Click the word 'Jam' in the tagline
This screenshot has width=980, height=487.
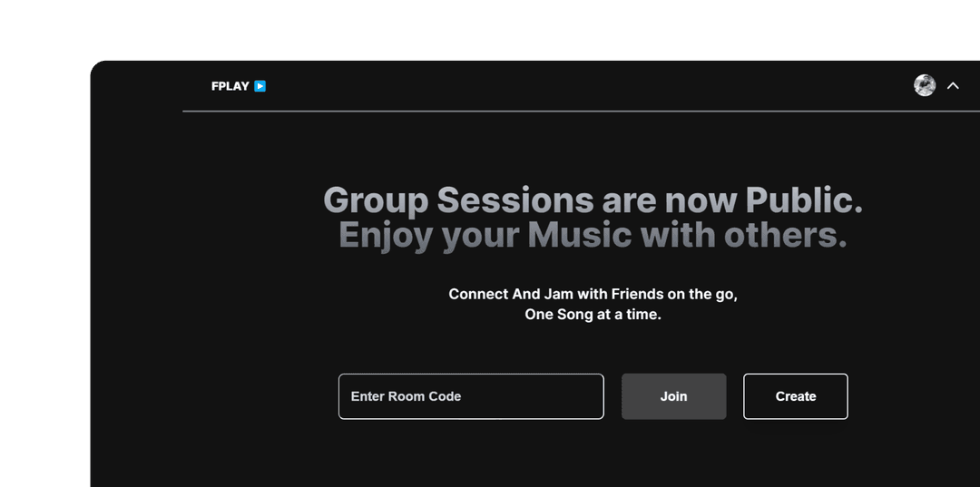click(554, 294)
